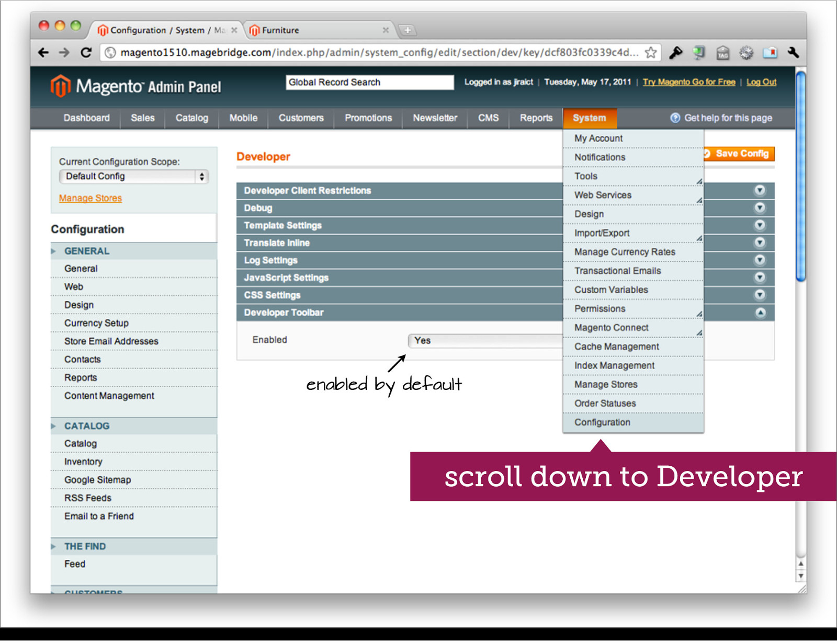Open Content Management in sidebar
837x644 pixels.
coord(133,396)
